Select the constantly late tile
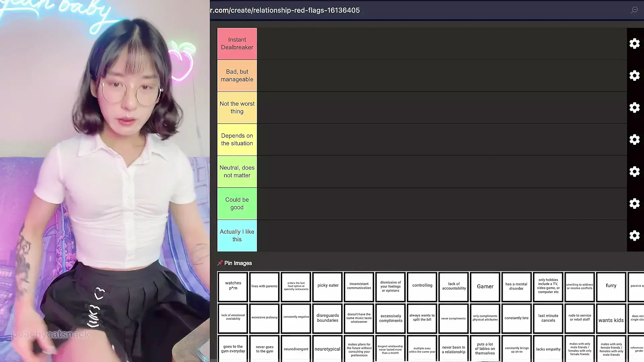The width and height of the screenshot is (644, 362). (516, 318)
